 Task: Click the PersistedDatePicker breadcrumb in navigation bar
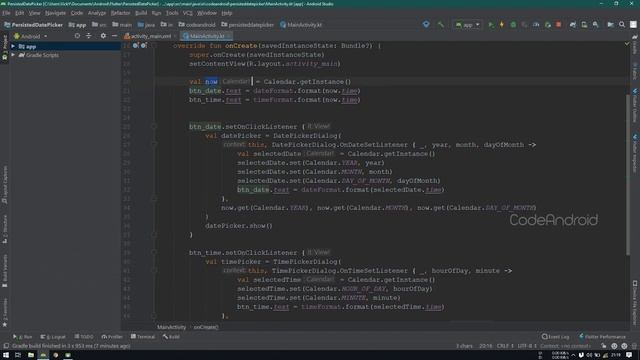[x=33, y=25]
